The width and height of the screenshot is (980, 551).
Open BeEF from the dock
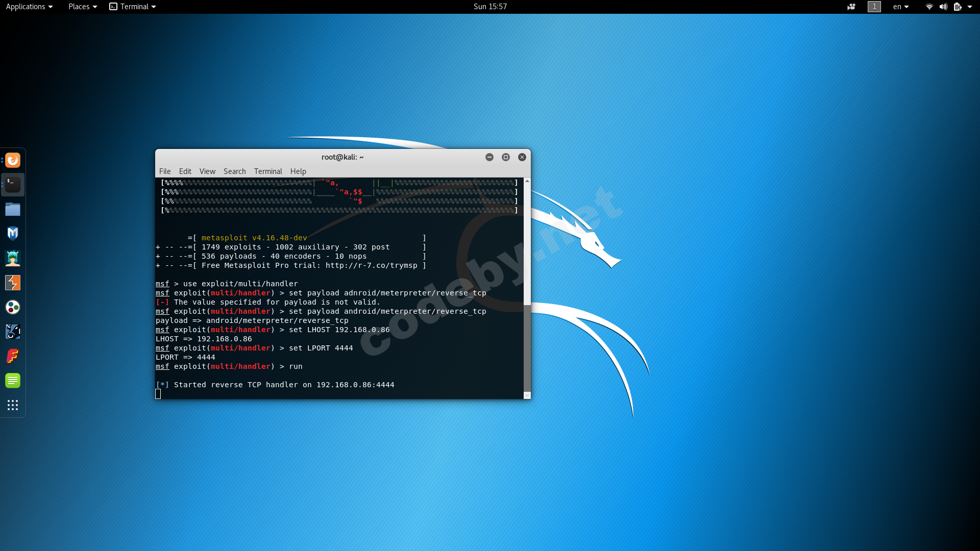(x=13, y=332)
